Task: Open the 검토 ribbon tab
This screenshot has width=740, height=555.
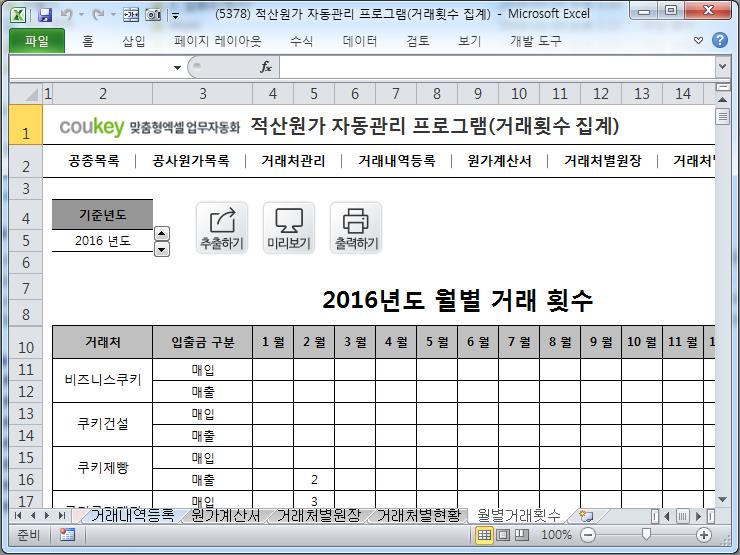Action: 418,41
